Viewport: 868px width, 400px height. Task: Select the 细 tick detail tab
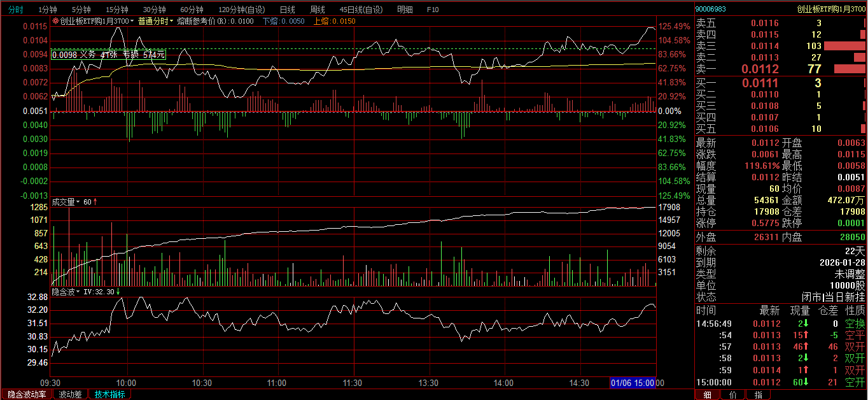[x=707, y=394]
